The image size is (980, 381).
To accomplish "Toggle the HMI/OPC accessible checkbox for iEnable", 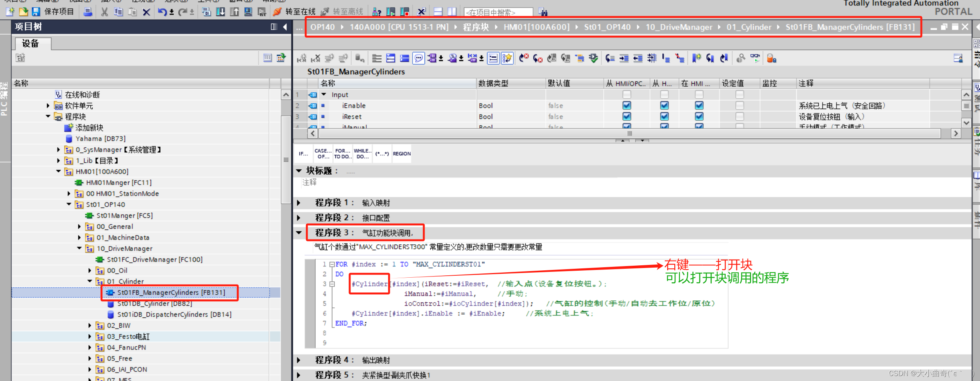I will (626, 105).
